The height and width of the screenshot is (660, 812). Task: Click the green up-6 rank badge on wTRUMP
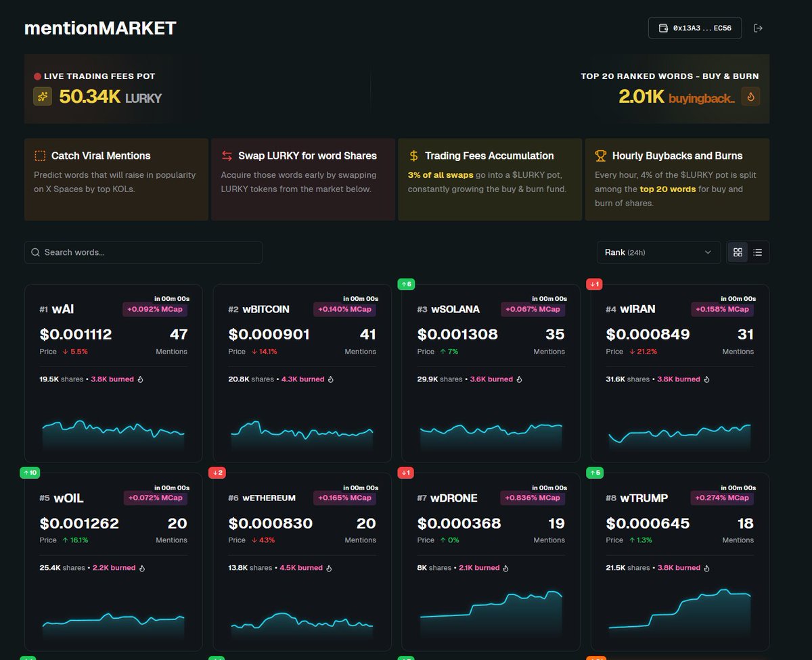595,473
